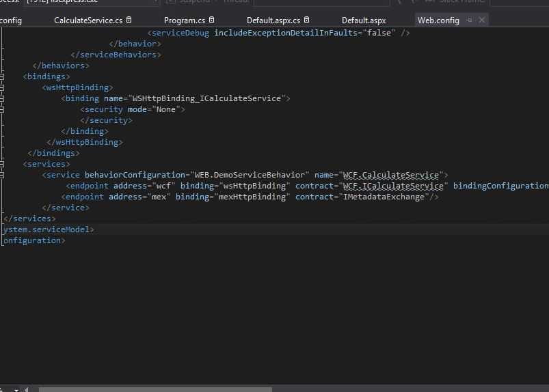This screenshot has height=392, width=549.
Task: Select the Default.aspx.cs tab
Action: click(x=273, y=20)
